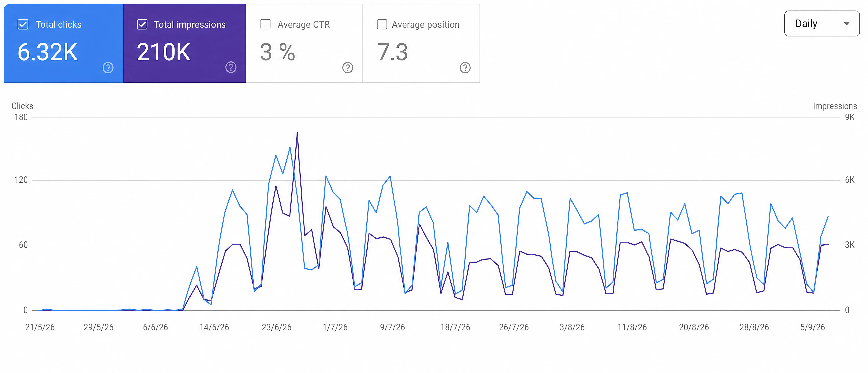Click the 28/8/26 date axis label
Viewport: 868px width, 373px height.
pos(754,327)
